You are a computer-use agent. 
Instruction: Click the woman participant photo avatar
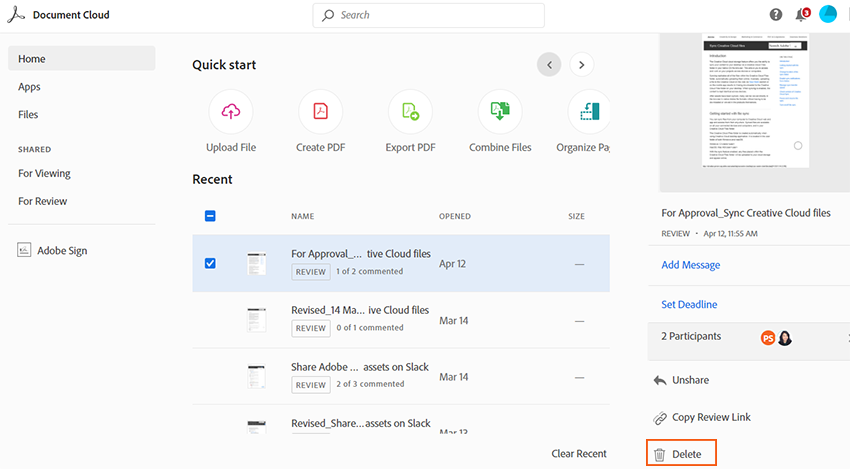pyautogui.click(x=785, y=338)
